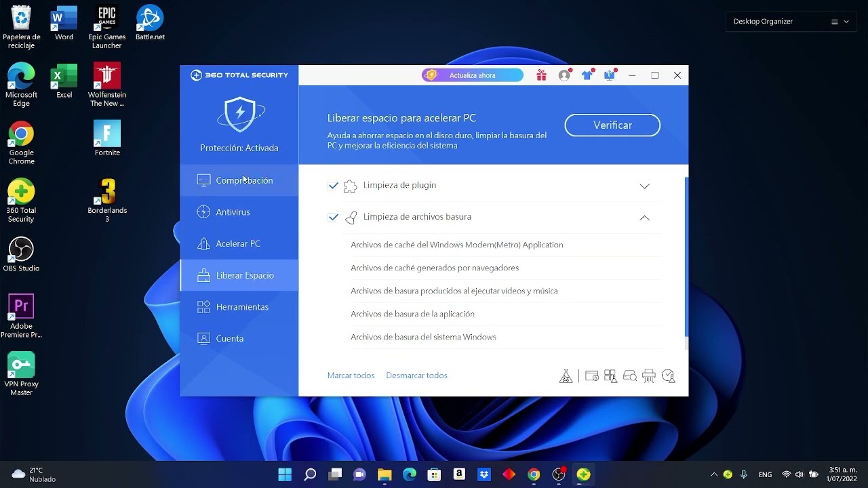
Task: Open the file shredder icon
Action: pyautogui.click(x=649, y=376)
